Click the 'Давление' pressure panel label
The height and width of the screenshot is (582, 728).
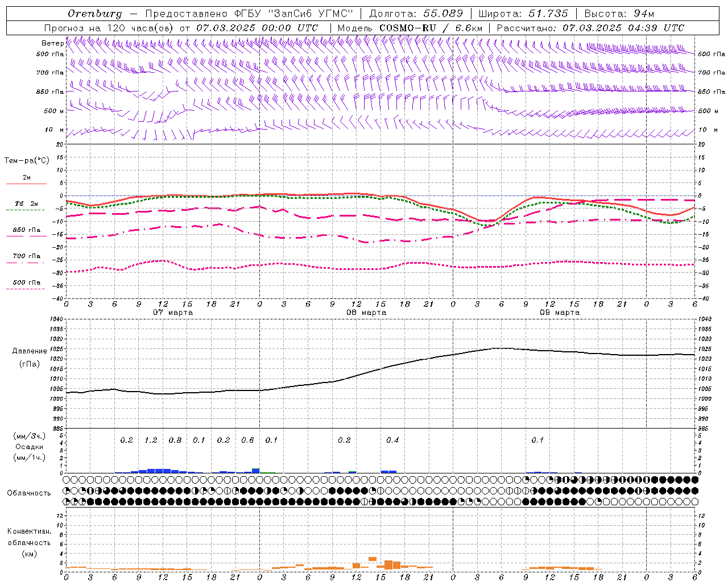coord(30,351)
